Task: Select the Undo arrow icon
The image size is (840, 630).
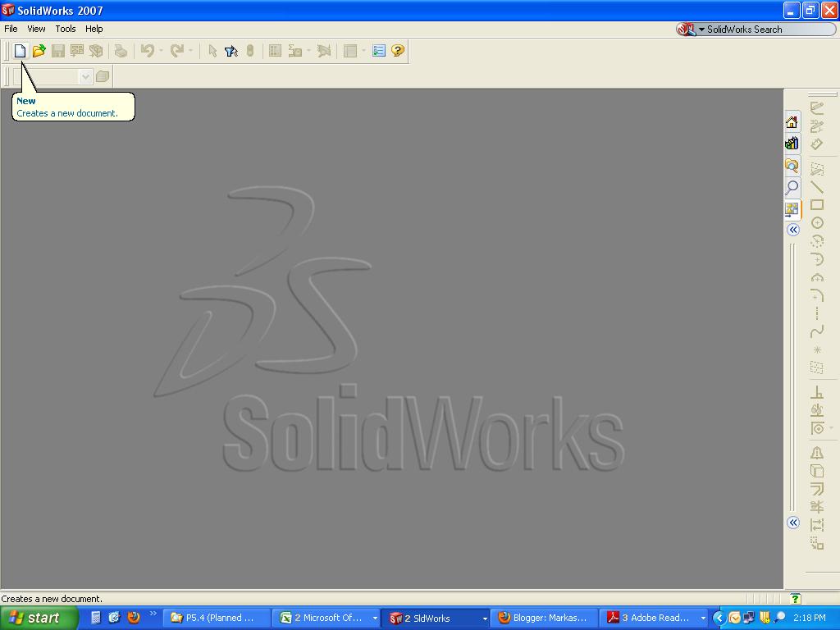Action: tap(146, 50)
